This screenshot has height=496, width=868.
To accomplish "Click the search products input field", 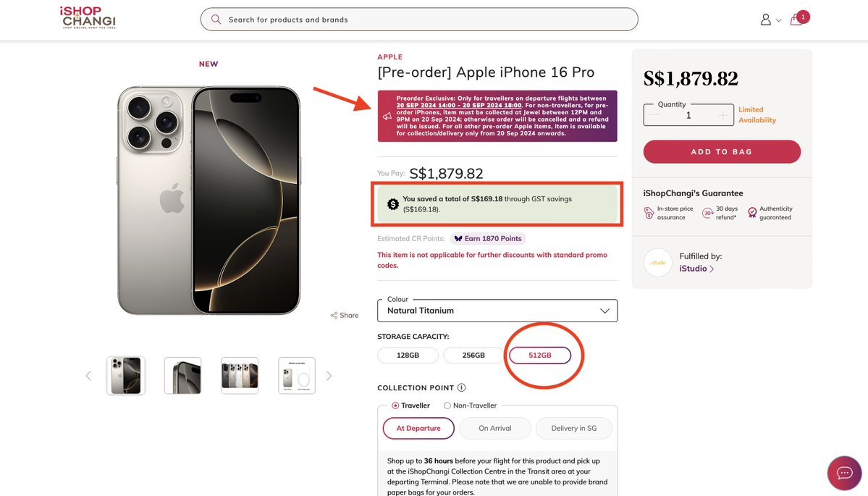I will tap(427, 20).
